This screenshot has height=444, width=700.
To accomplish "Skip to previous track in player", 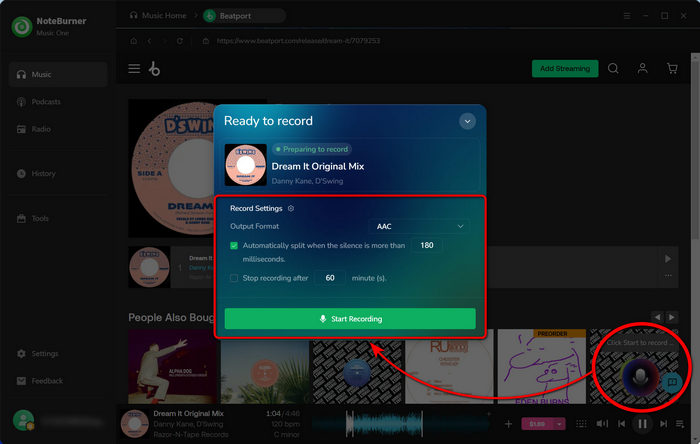I will (621, 423).
